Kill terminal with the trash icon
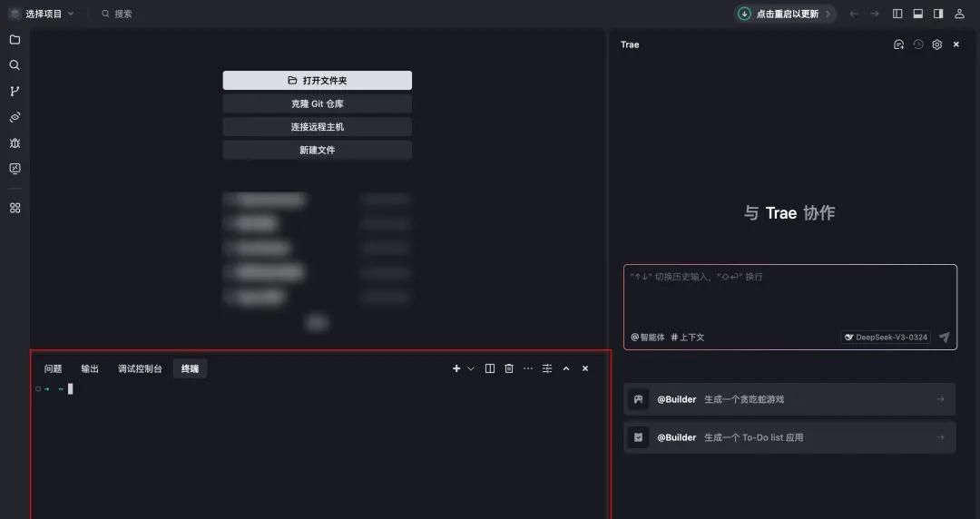The width and height of the screenshot is (980, 519). [509, 368]
